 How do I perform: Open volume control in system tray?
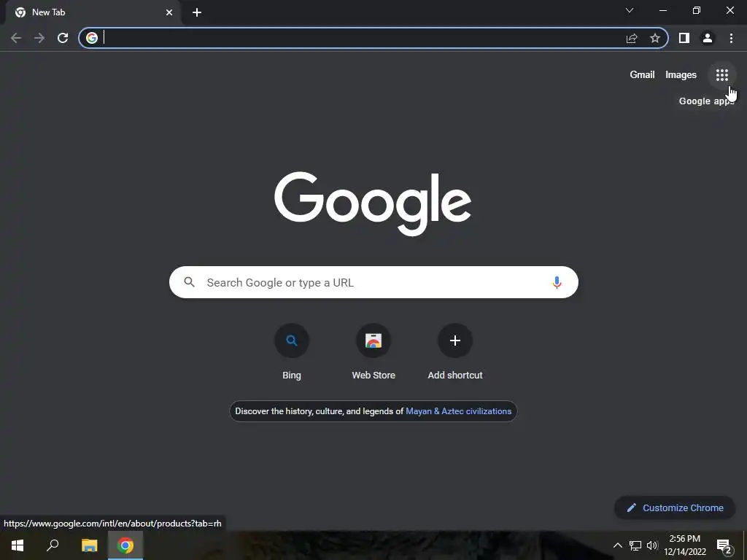[x=652, y=545]
